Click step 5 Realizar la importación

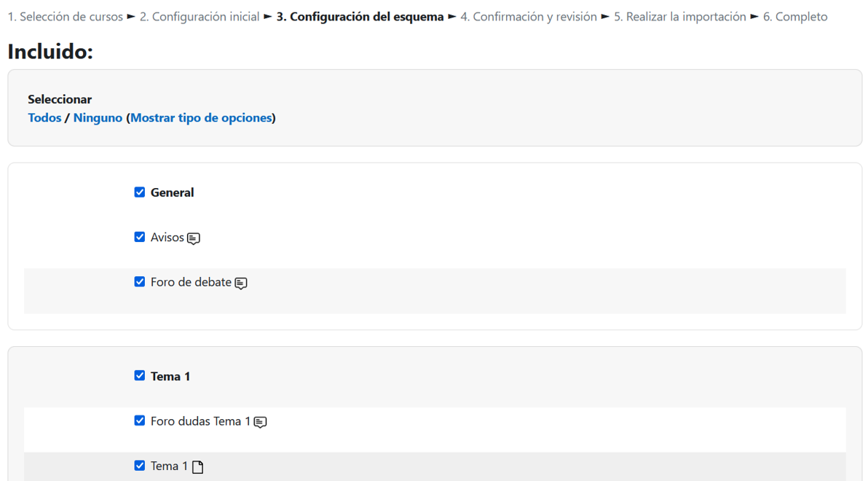680,17
